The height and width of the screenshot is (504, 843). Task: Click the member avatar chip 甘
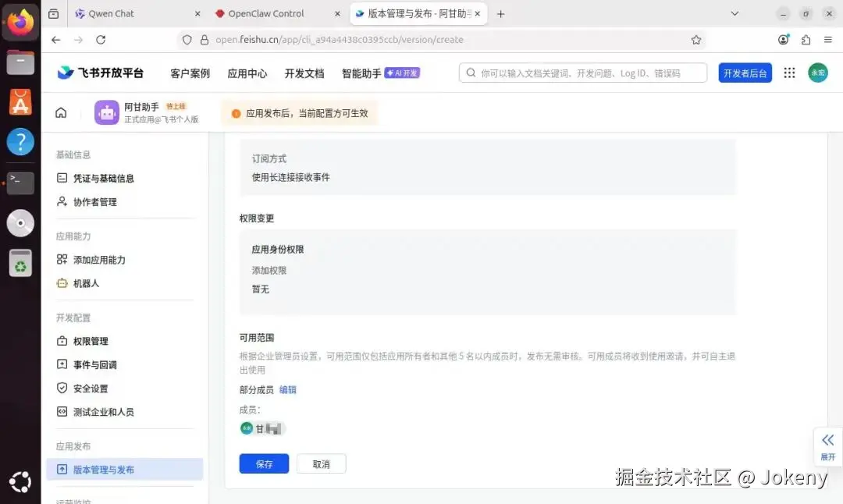pyautogui.click(x=262, y=428)
